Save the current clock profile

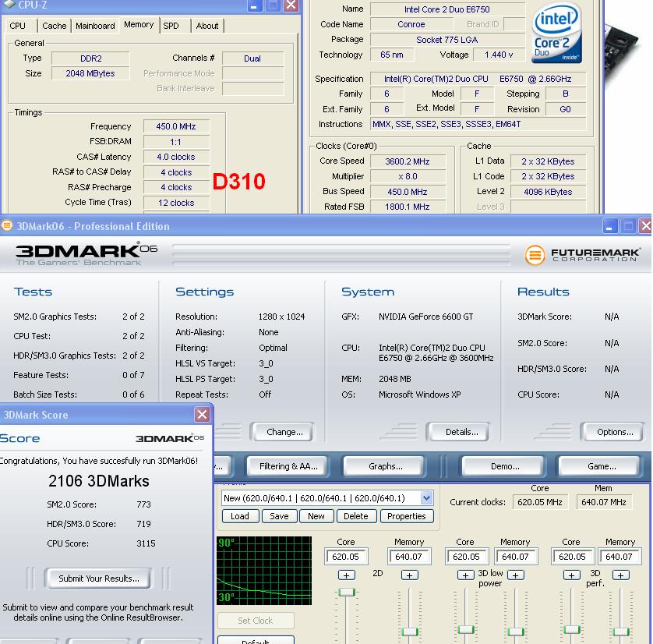click(279, 516)
